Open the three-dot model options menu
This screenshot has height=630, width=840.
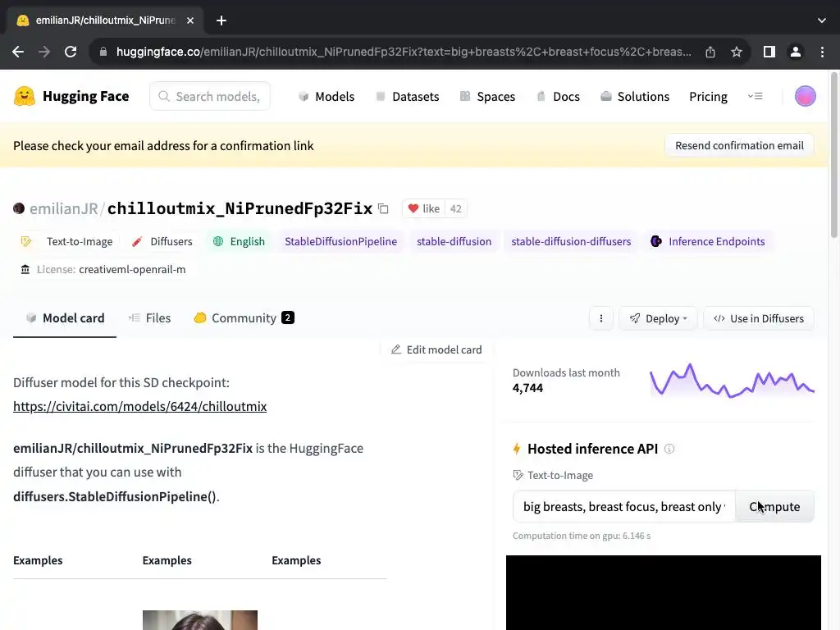coord(601,319)
